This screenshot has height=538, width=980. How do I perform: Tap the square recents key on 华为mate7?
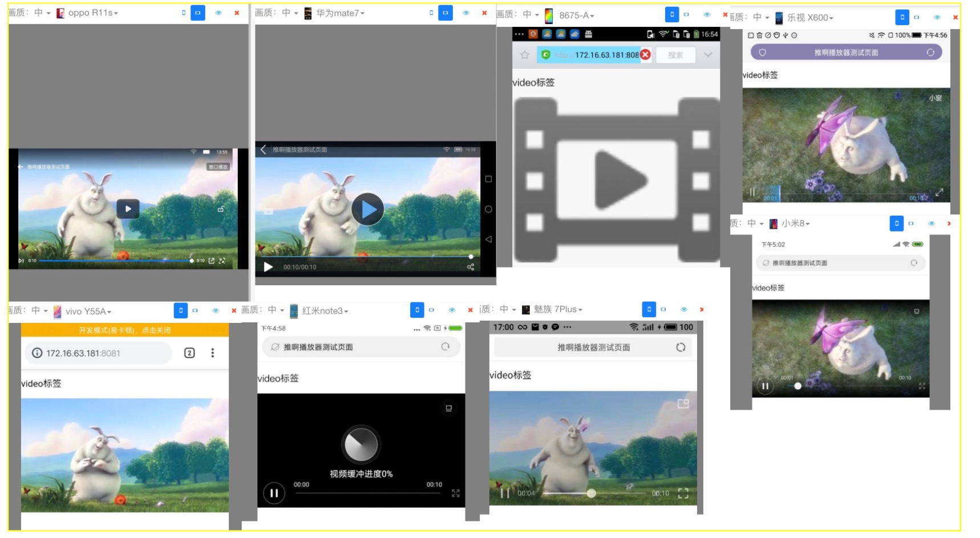click(488, 179)
